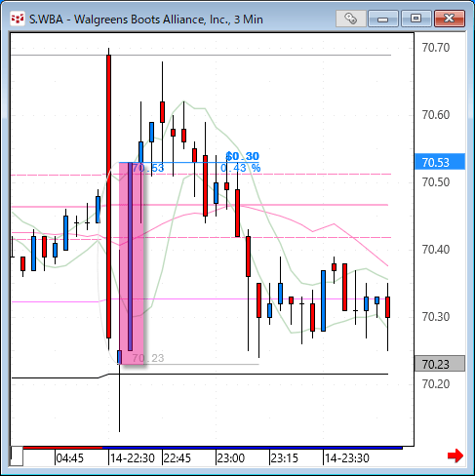Maximize the S.WBA chart window
Screen dimensions: 475x476
[416, 19]
